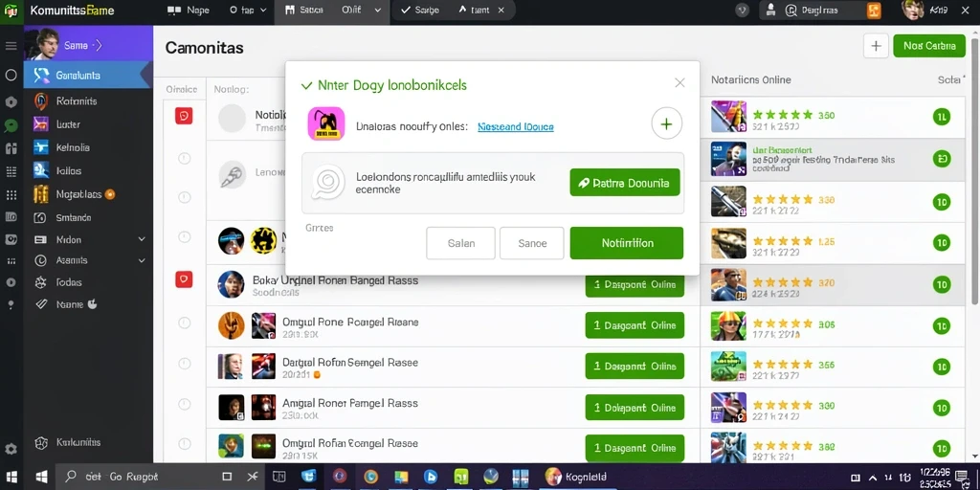This screenshot has height=490, width=980.
Task: Open Kunkunitas at sidebar bottom
Action: click(88, 442)
